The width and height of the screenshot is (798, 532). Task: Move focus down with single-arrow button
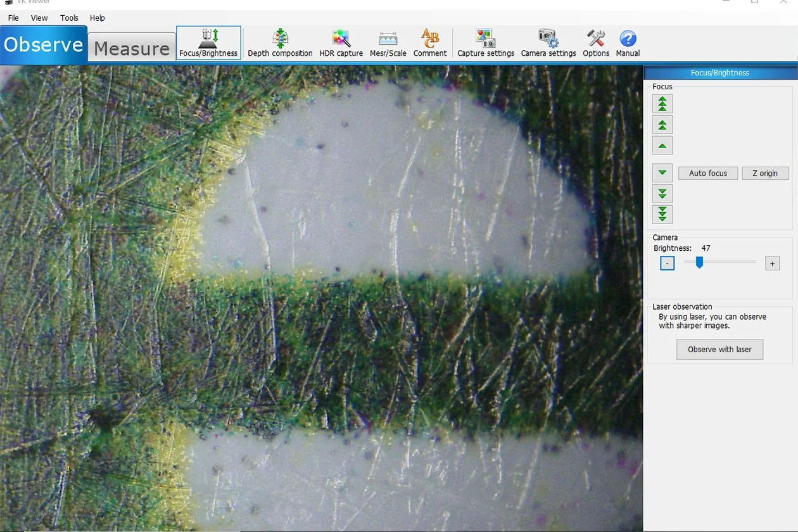tap(662, 172)
